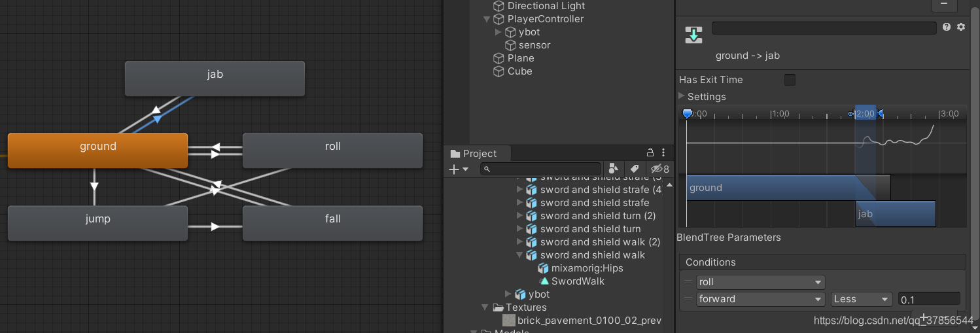Click the ground-to-jump transition arrow
The image size is (980, 333).
click(x=94, y=186)
